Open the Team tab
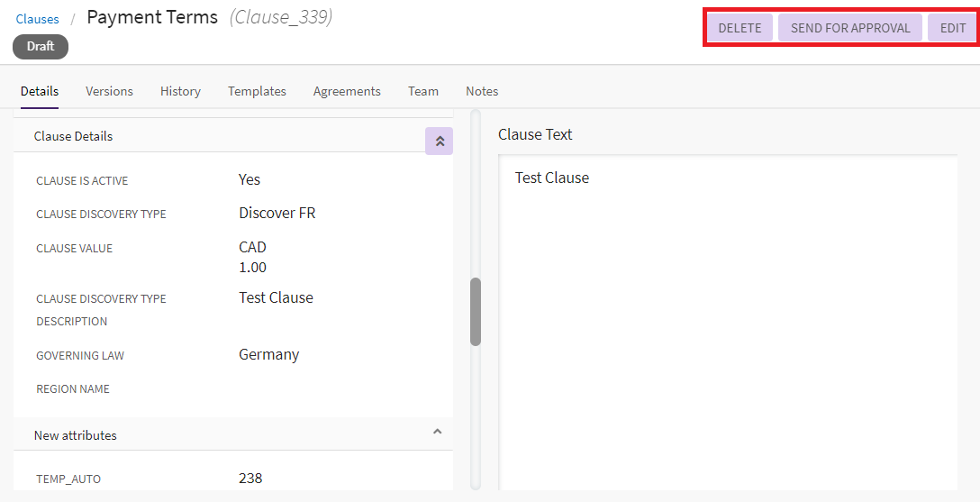This screenshot has height=502, width=980. click(x=422, y=91)
